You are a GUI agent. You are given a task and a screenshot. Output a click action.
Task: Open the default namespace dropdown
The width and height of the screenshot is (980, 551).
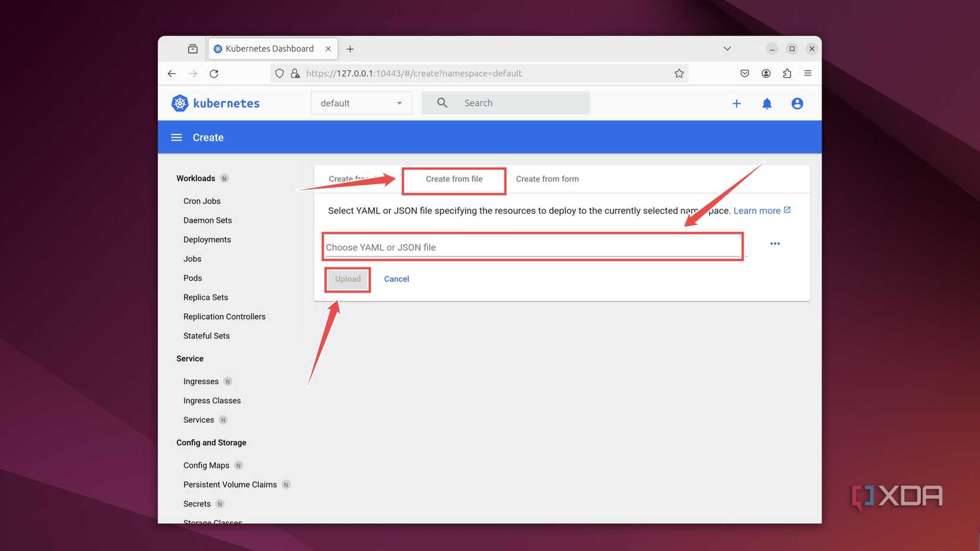coord(361,103)
